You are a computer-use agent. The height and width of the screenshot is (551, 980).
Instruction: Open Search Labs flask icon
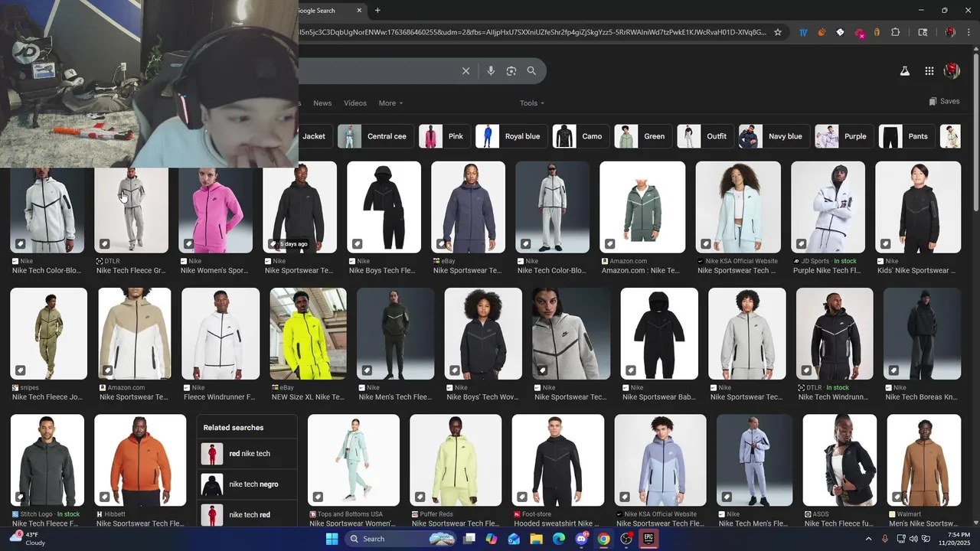pos(904,71)
